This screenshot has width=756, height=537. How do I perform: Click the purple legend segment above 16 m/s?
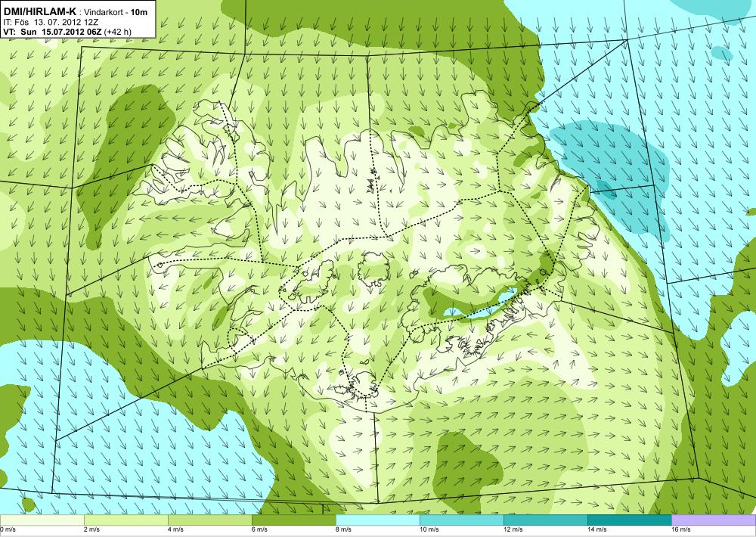click(714, 520)
